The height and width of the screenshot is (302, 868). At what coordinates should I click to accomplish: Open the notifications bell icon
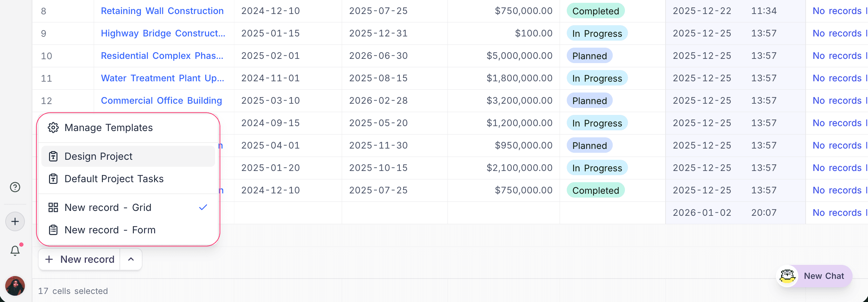[15, 250]
